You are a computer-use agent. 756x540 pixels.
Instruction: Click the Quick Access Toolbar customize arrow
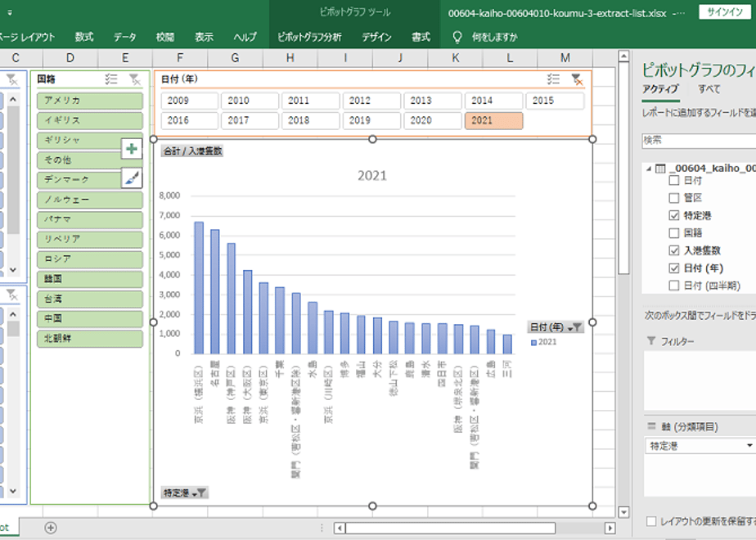[x=10, y=13]
